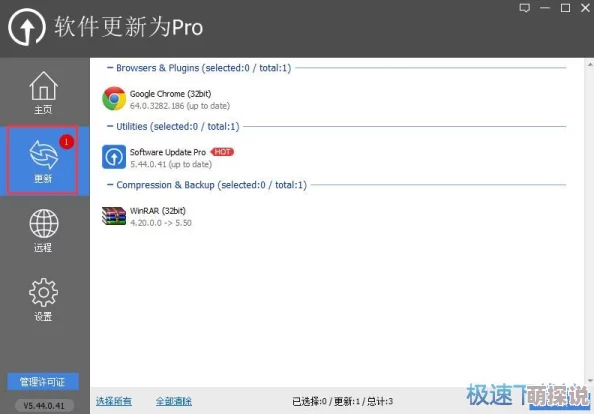Click the scroll up arrow of list

[x=590, y=65]
